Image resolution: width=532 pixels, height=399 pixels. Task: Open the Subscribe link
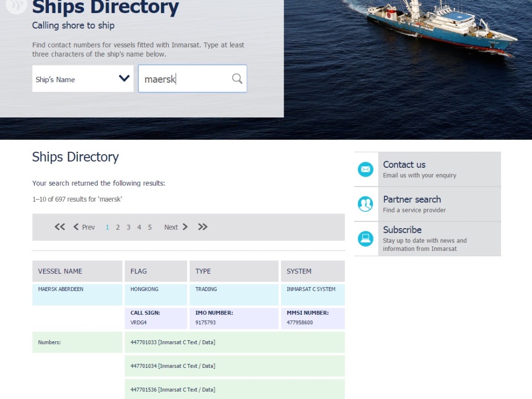[402, 230]
